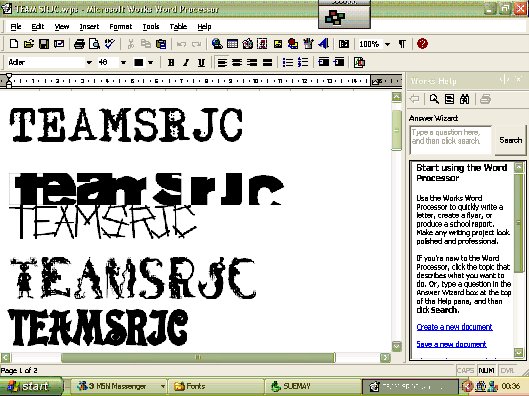Image resolution: width=529 pixels, height=396 pixels.
Task: Click the Answer Wizard question input box
Action: coord(450,140)
